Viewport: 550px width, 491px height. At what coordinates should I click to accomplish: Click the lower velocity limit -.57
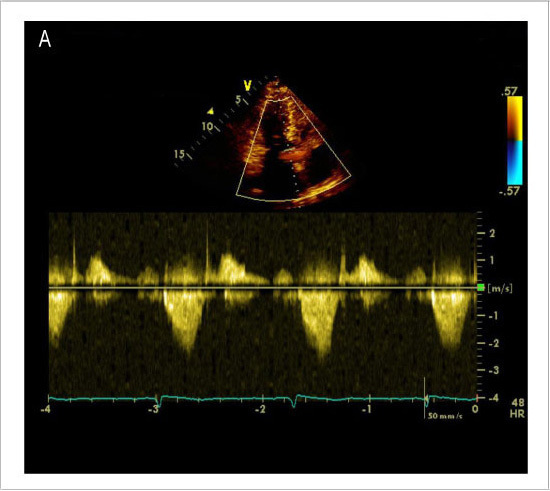pos(509,191)
